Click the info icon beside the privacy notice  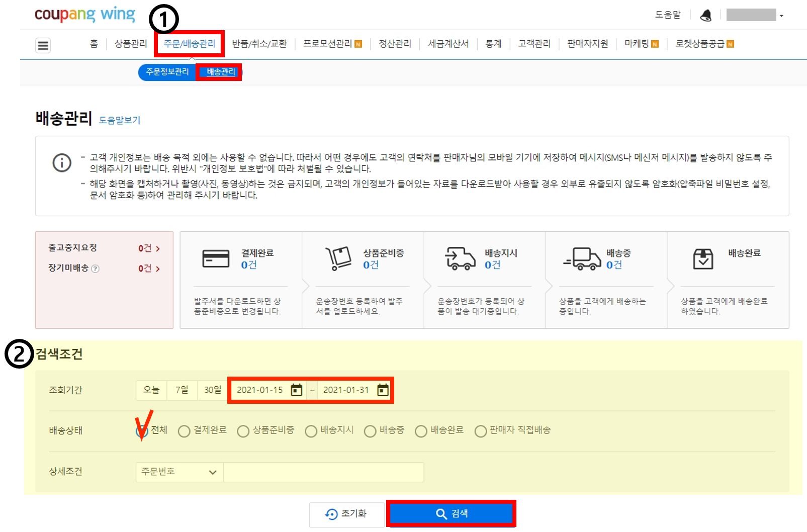click(x=61, y=162)
